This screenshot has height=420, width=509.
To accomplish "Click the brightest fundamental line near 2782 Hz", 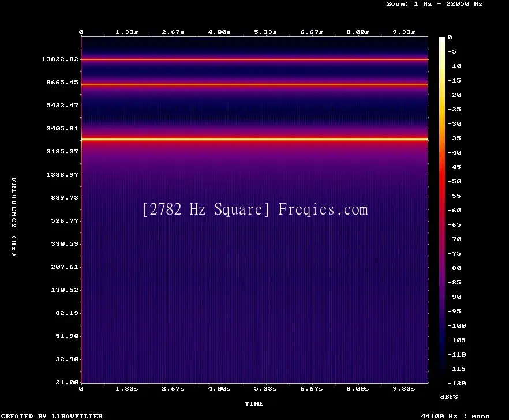I will coord(254,139).
